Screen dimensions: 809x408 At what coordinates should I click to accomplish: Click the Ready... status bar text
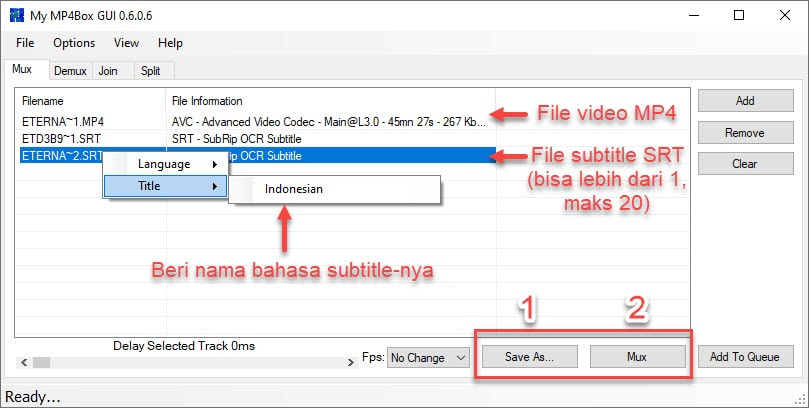[33, 397]
